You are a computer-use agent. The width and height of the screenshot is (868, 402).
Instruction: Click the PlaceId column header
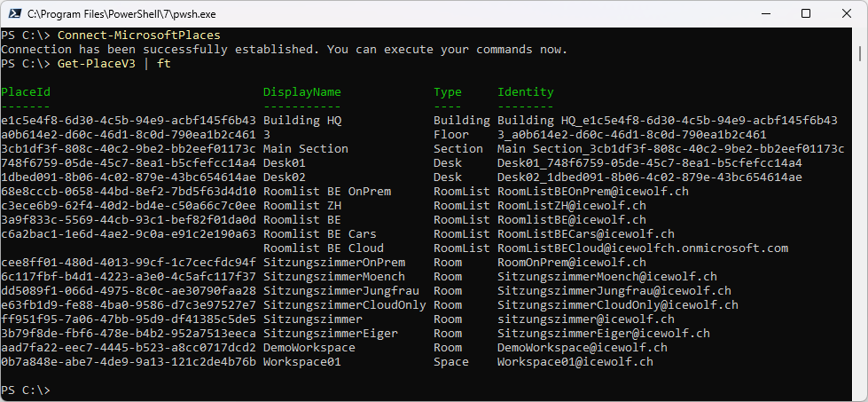(x=26, y=92)
